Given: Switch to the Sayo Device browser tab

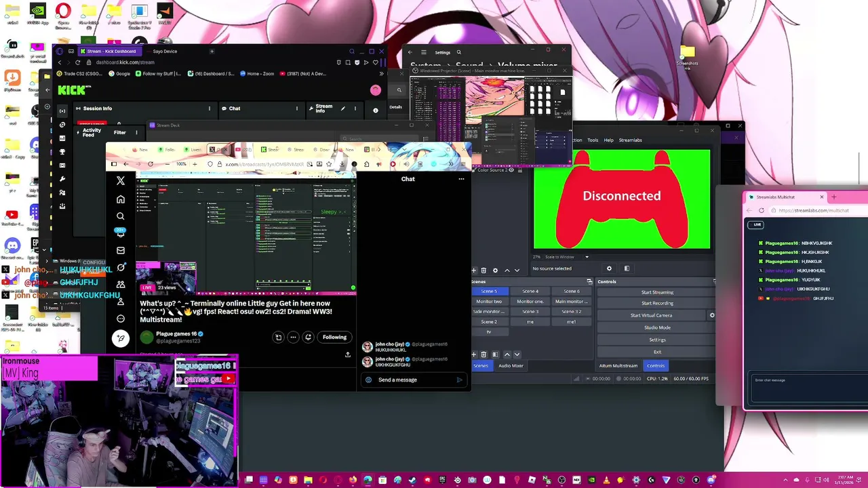Looking at the screenshot, I should (x=164, y=52).
